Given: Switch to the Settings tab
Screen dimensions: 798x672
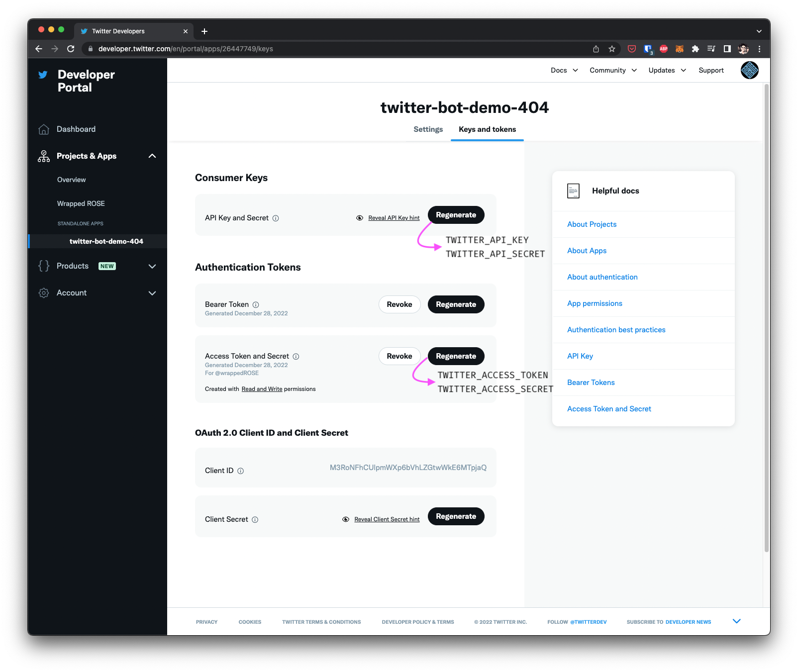Looking at the screenshot, I should (x=427, y=129).
